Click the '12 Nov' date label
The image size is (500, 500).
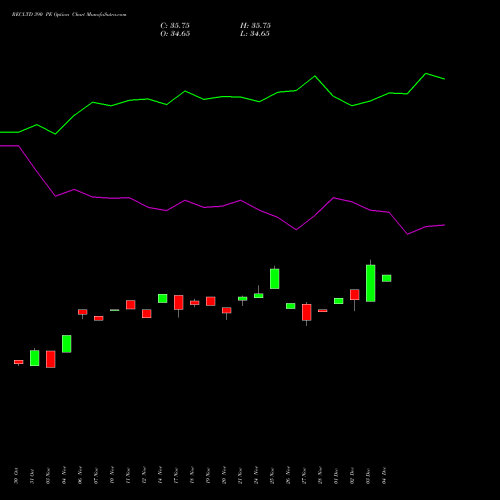click(x=144, y=476)
